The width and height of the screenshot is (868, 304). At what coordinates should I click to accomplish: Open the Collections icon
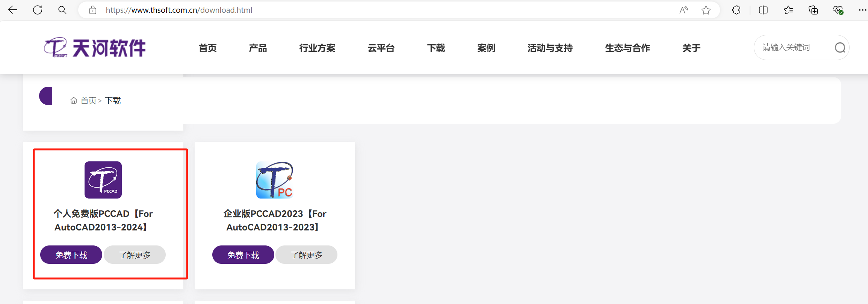click(813, 10)
